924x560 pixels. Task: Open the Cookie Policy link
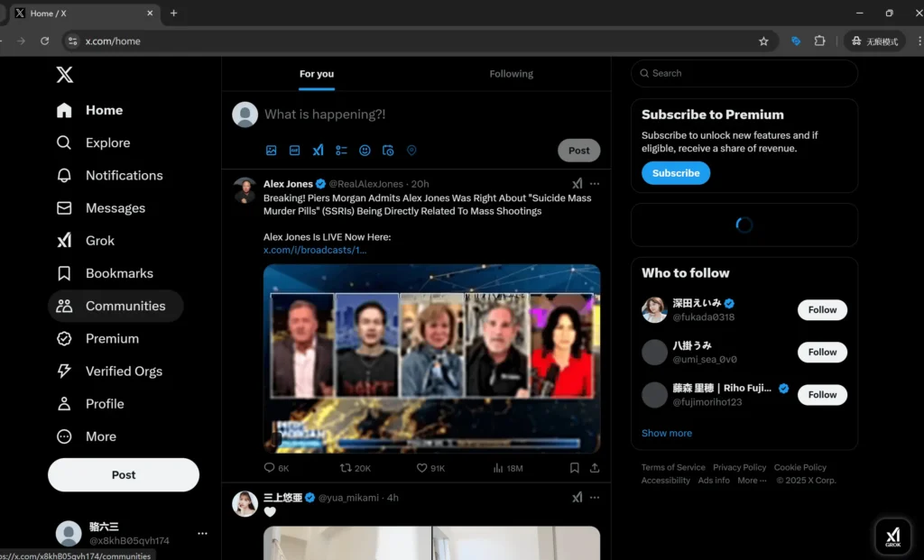pos(800,467)
